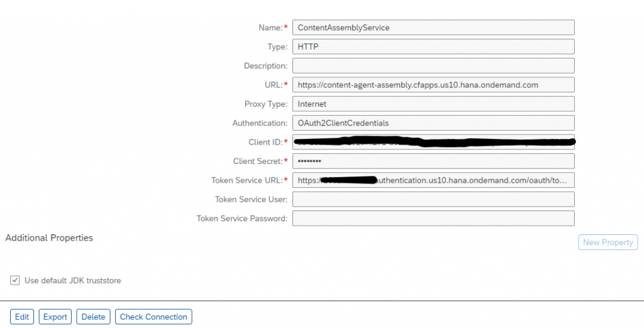644x328 pixels.
Task: Click the 'Token Service Password:' label
Action: coord(242,219)
